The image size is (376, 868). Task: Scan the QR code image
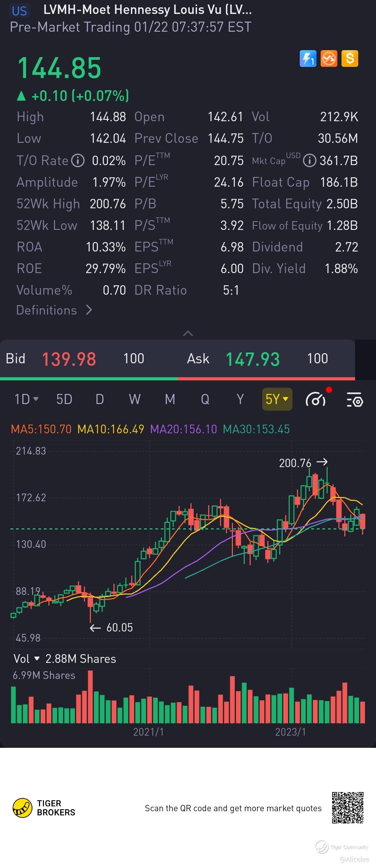coord(347,808)
